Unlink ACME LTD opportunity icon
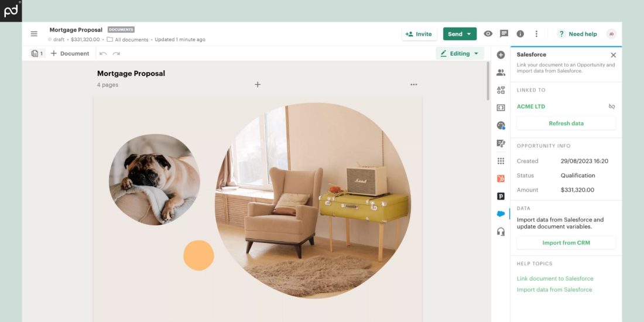This screenshot has height=322, width=644. pos(612,107)
